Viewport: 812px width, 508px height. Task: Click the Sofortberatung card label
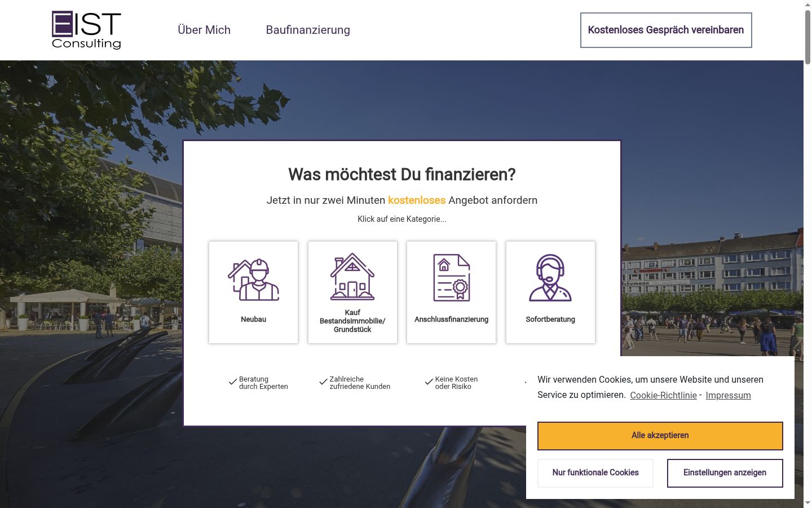click(x=550, y=319)
